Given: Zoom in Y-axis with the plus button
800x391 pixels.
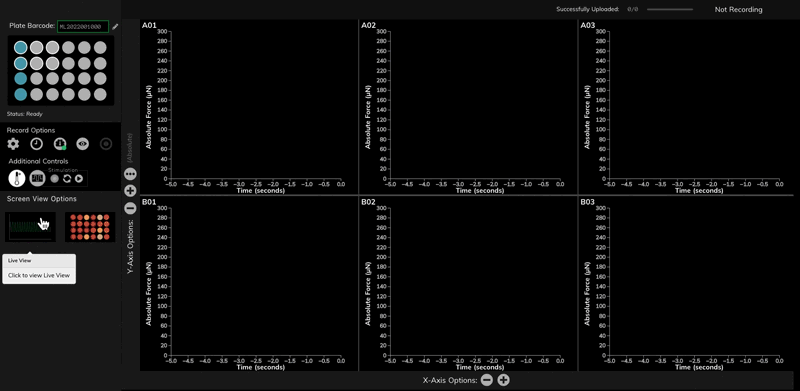Looking at the screenshot, I should click(x=130, y=191).
